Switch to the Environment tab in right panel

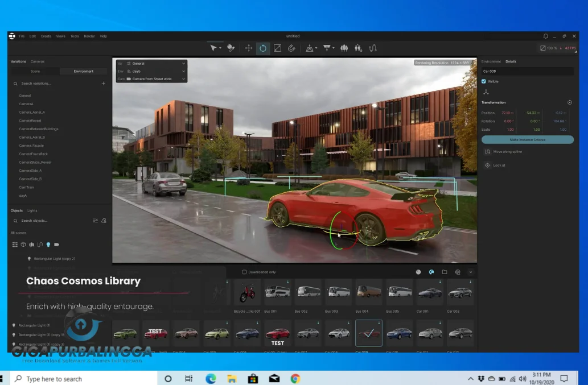click(x=491, y=61)
